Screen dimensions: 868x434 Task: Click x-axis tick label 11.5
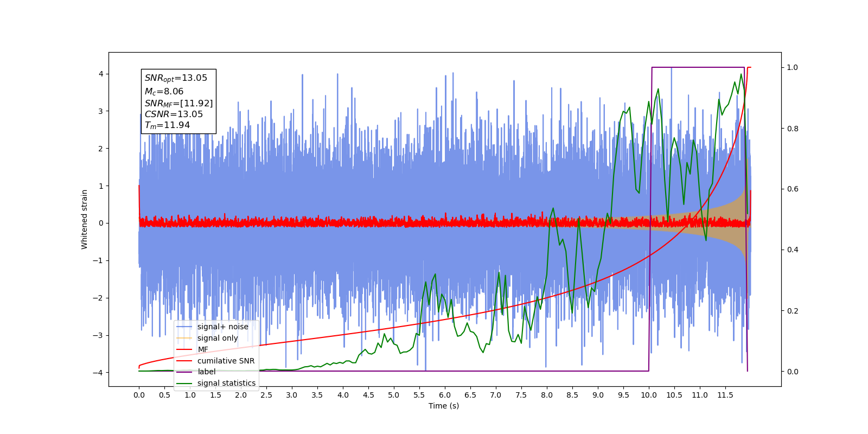click(725, 395)
